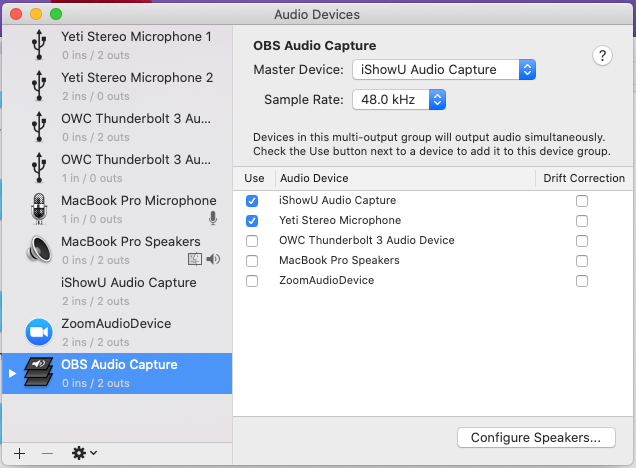The width and height of the screenshot is (636, 468).
Task: Click the MacBook Pro Speakers icon
Action: coord(39,250)
